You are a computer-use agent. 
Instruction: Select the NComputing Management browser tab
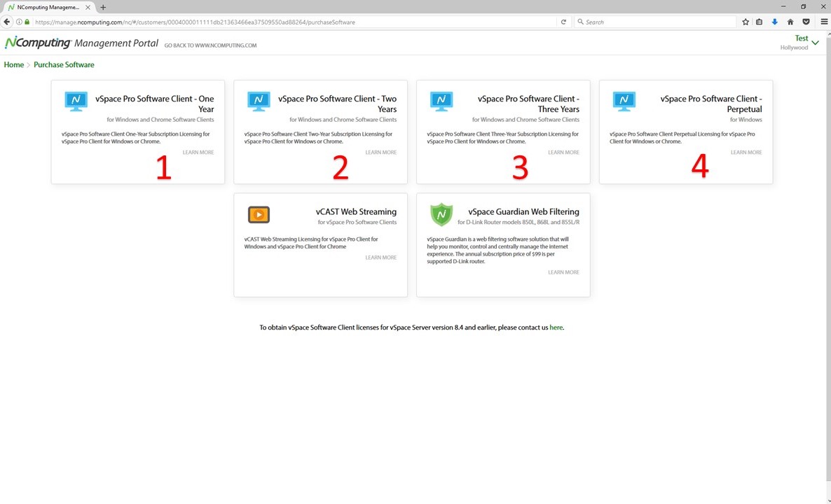[48, 8]
